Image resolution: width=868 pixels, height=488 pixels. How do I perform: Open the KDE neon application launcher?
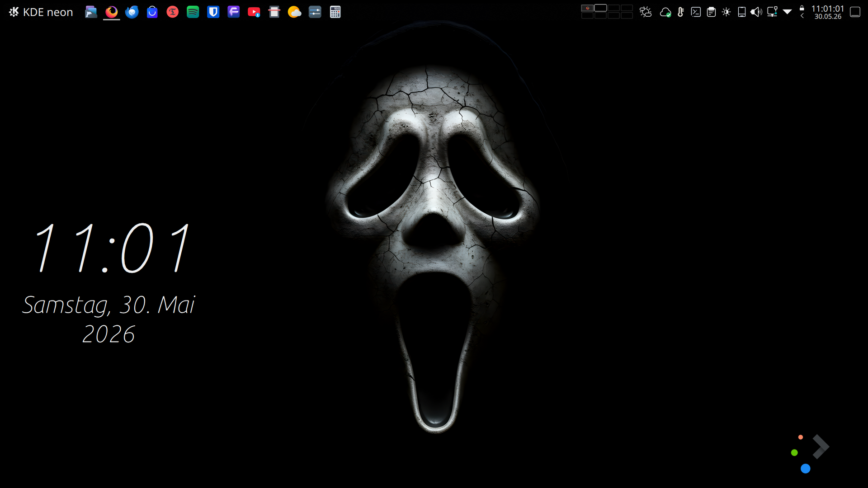[41, 12]
